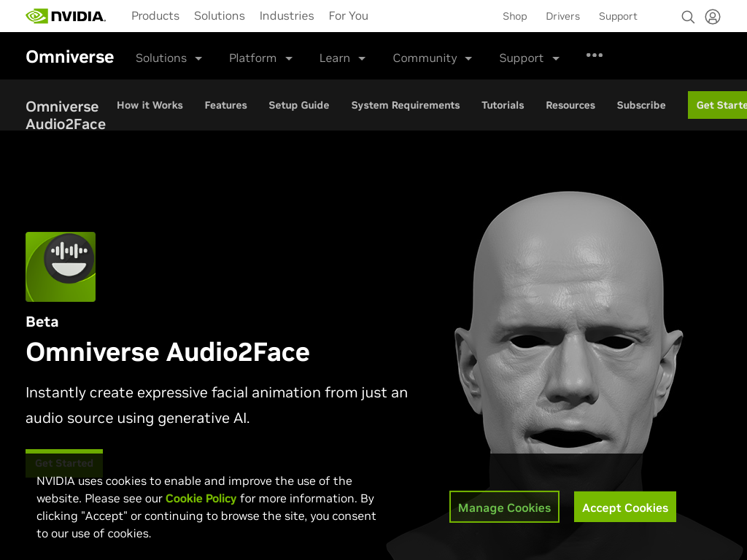The width and height of the screenshot is (747, 560).
Task: Jump to System Requirements section
Action: pyautogui.click(x=406, y=105)
